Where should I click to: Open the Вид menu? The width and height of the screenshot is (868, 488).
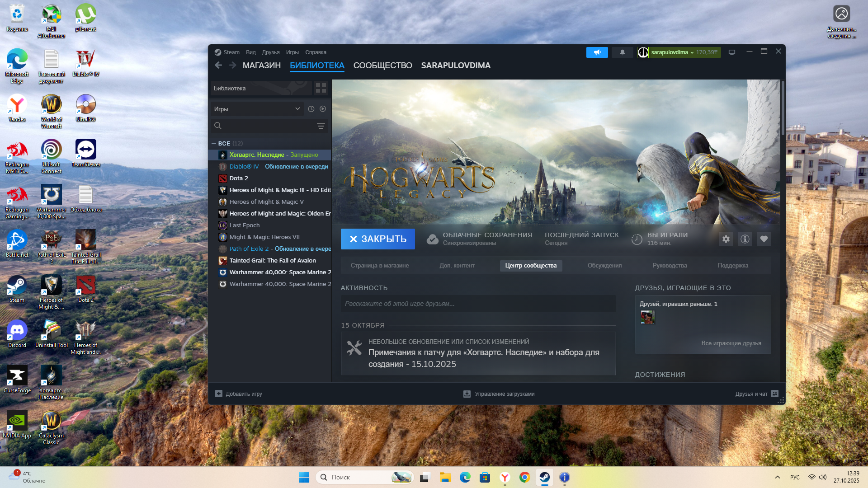click(x=250, y=52)
